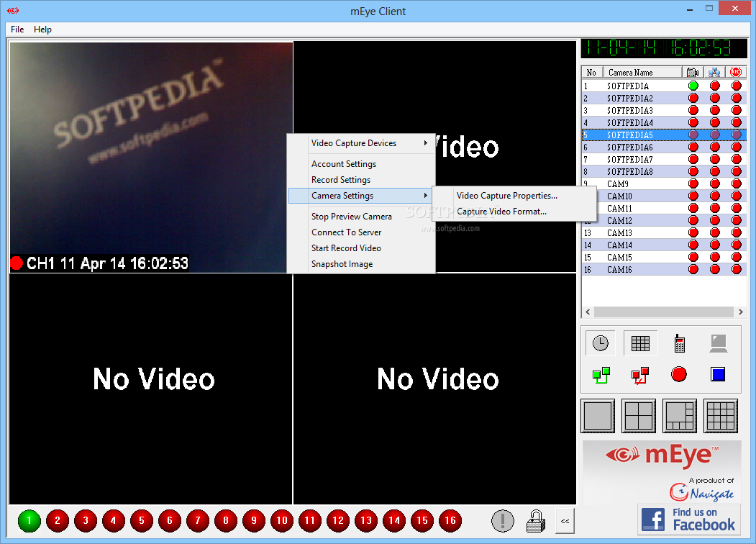Toggle record status light for SOFTPEDIA2 row

click(x=737, y=98)
